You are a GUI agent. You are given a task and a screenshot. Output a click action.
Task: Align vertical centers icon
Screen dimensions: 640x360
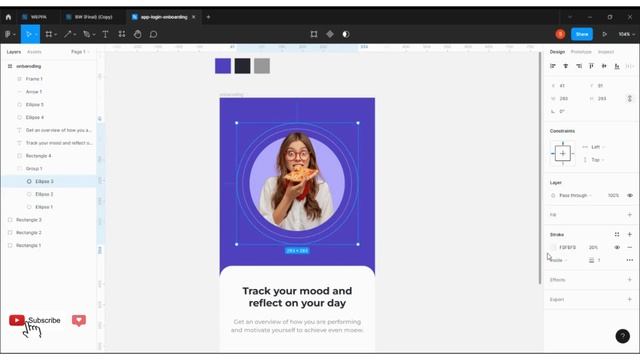tap(604, 66)
